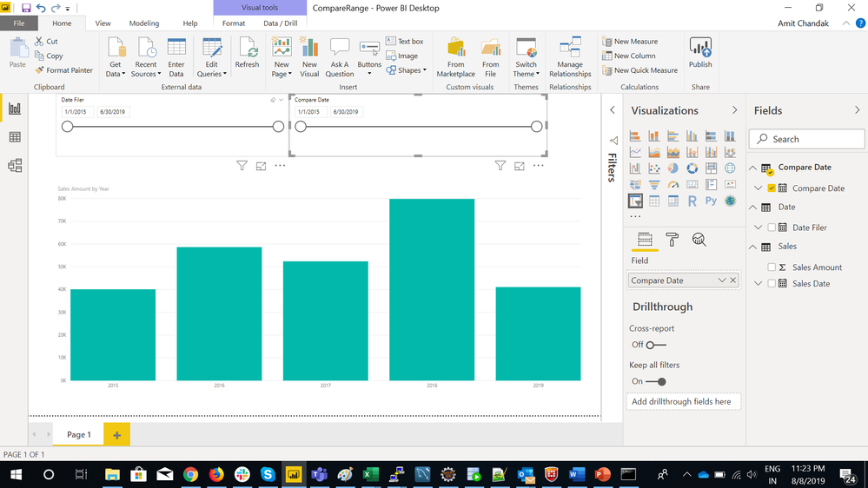Click the Date Filer slider right handle
Viewport: 868px width, 488px height.
coord(278,127)
